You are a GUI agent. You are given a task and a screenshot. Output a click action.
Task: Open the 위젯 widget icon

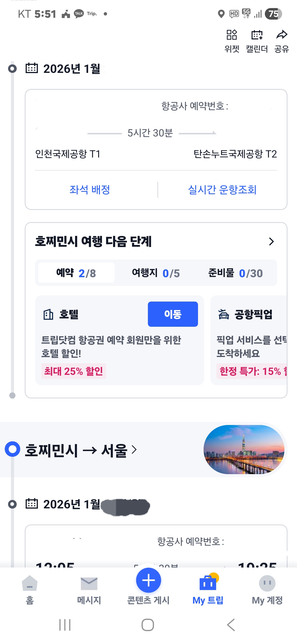click(x=232, y=35)
